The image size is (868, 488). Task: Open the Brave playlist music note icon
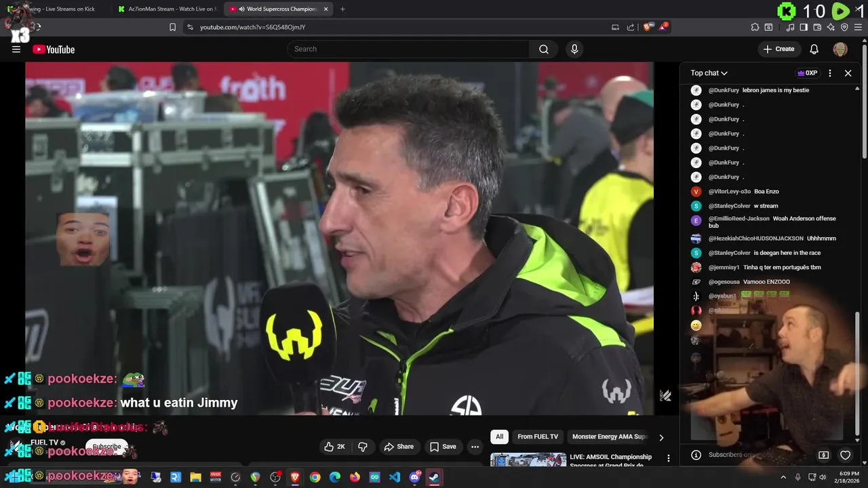click(790, 27)
